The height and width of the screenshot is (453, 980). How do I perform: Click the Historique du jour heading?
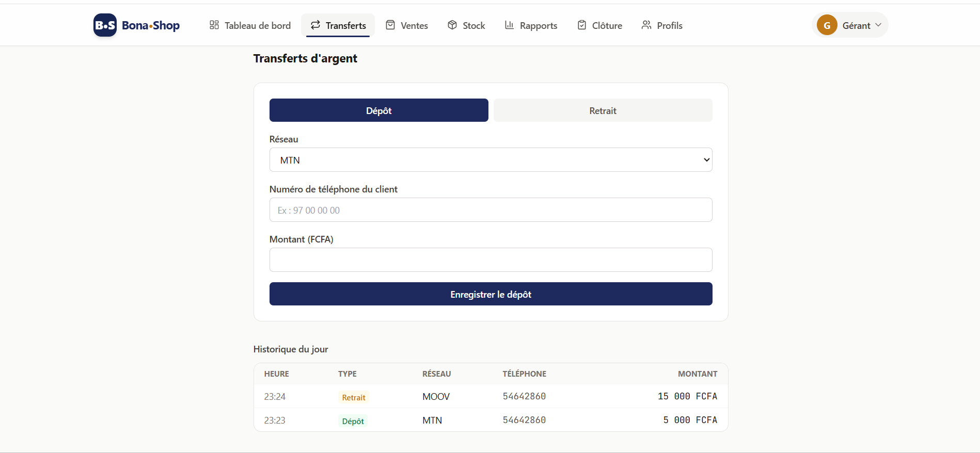(x=291, y=349)
